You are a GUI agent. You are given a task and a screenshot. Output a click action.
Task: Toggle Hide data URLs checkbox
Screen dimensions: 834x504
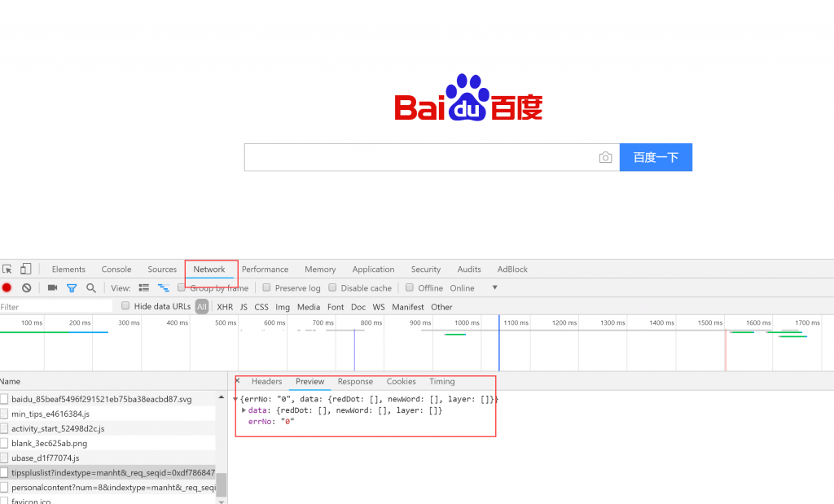click(125, 305)
